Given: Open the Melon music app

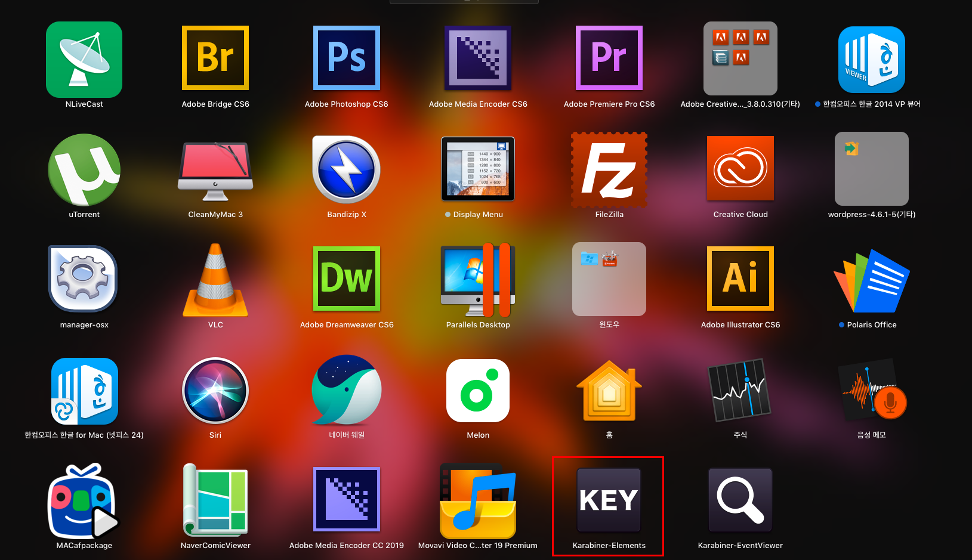Looking at the screenshot, I should tap(478, 391).
